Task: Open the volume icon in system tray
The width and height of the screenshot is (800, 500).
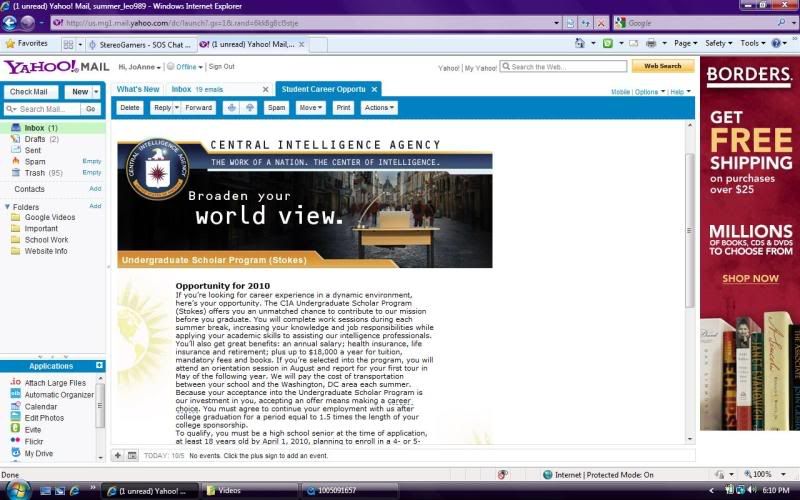Action: pyautogui.click(x=751, y=490)
